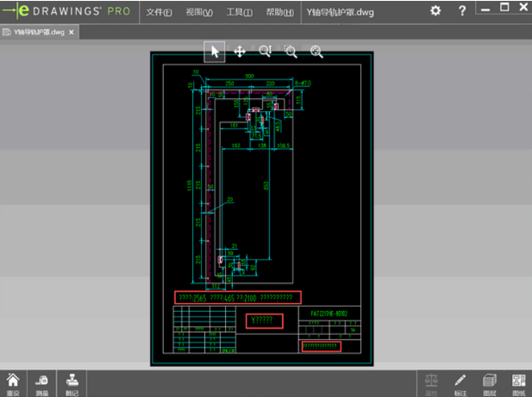532x397 pixels.
Task: Close the Y轴导轨护罩.dwg document tab
Action: pos(72,32)
